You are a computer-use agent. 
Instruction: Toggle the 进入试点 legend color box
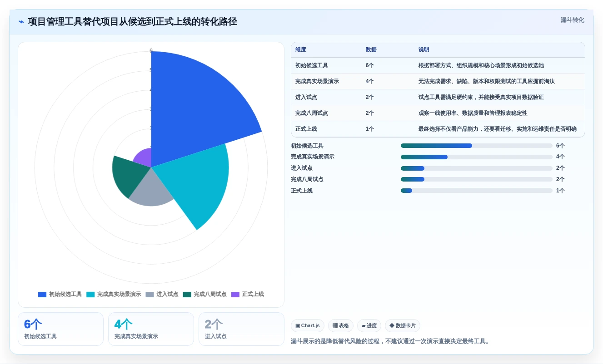(x=150, y=295)
